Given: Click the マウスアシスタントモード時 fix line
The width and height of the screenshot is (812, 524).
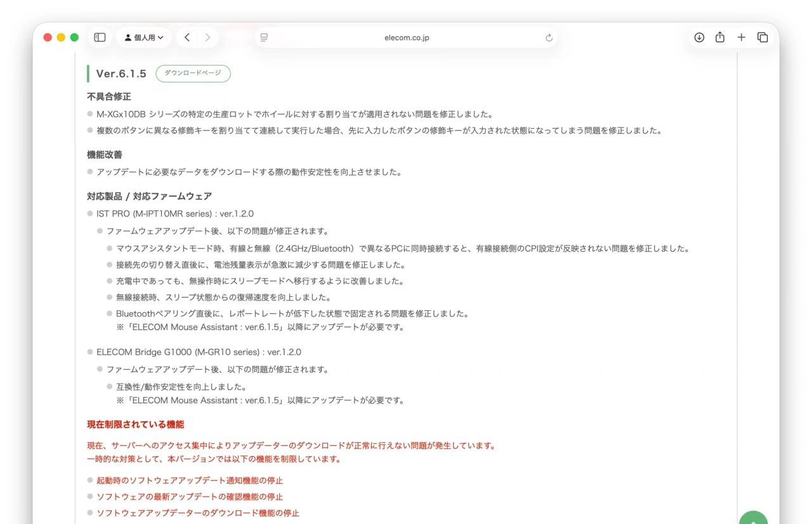Looking at the screenshot, I should 403,249.
